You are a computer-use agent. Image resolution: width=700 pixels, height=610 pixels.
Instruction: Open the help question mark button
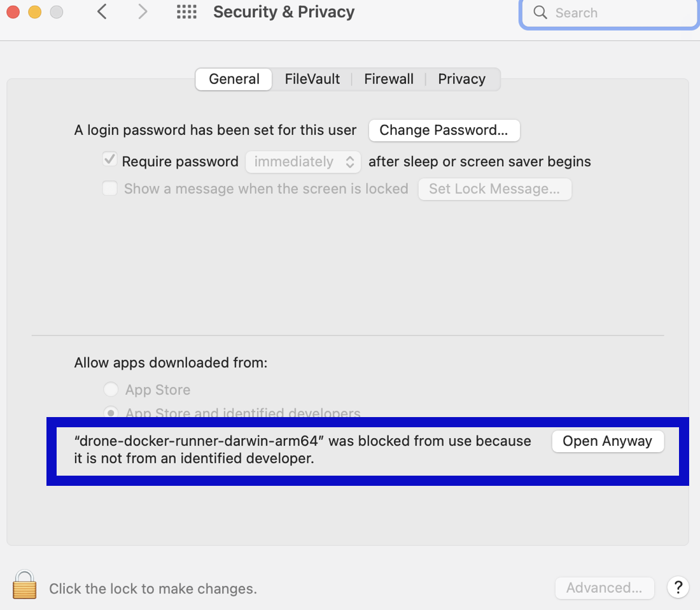678,587
